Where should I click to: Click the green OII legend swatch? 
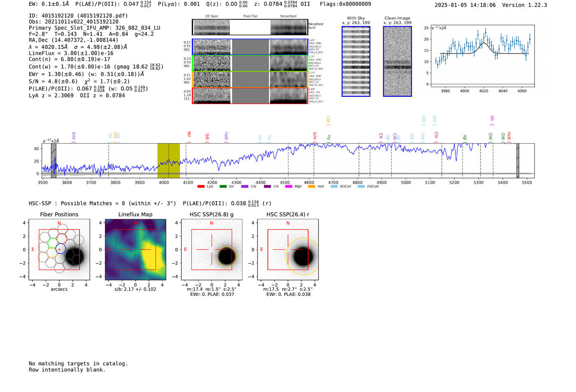coord(223,186)
